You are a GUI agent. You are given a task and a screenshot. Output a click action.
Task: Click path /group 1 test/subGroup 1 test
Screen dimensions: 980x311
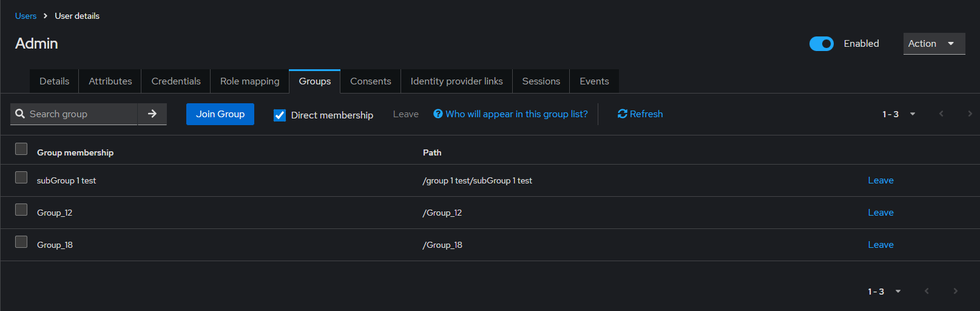478,180
